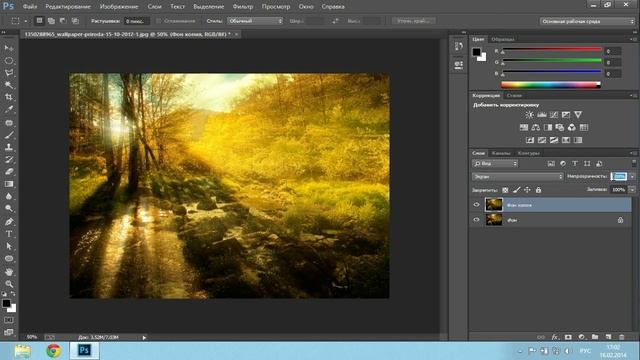Select the Move tool
This screenshot has width=640, height=360.
(9, 48)
